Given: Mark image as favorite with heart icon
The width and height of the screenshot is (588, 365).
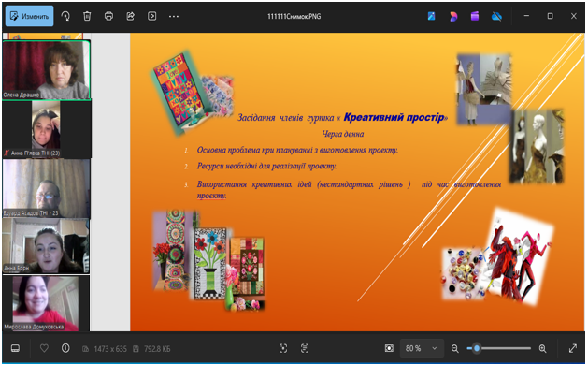Looking at the screenshot, I should (44, 348).
